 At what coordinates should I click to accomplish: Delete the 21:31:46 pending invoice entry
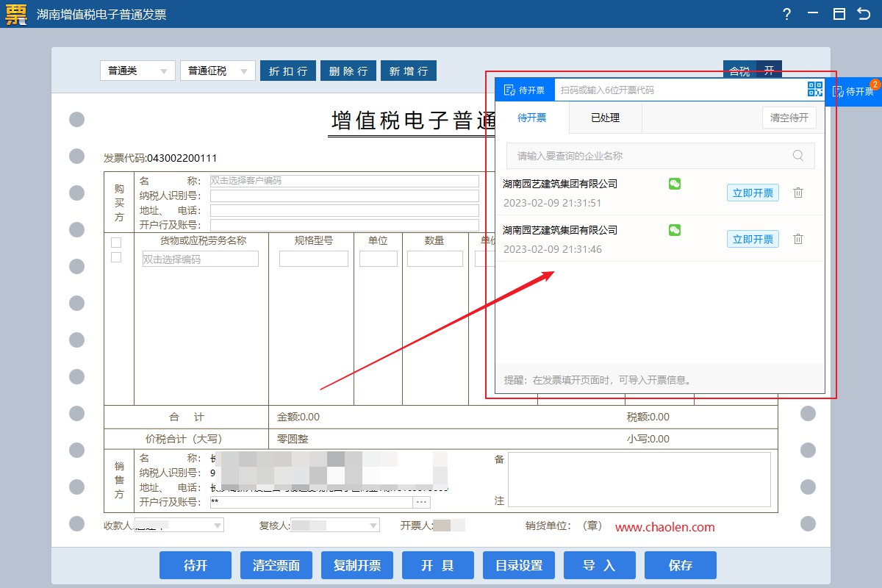[x=798, y=239]
